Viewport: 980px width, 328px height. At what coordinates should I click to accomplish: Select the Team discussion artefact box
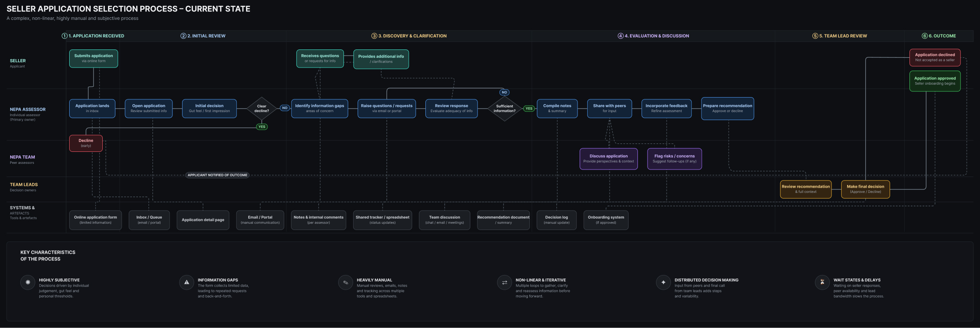click(x=444, y=220)
